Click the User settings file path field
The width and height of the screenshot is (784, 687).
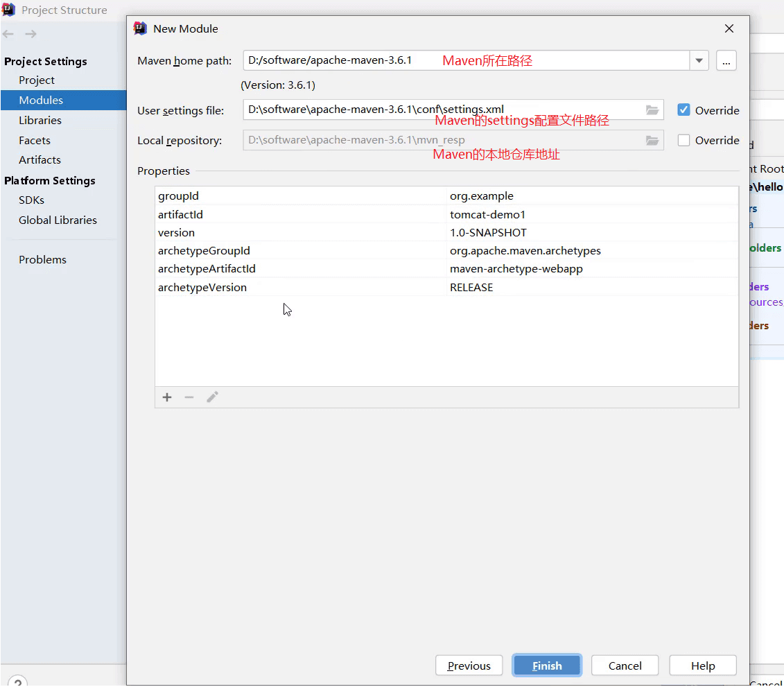[444, 110]
